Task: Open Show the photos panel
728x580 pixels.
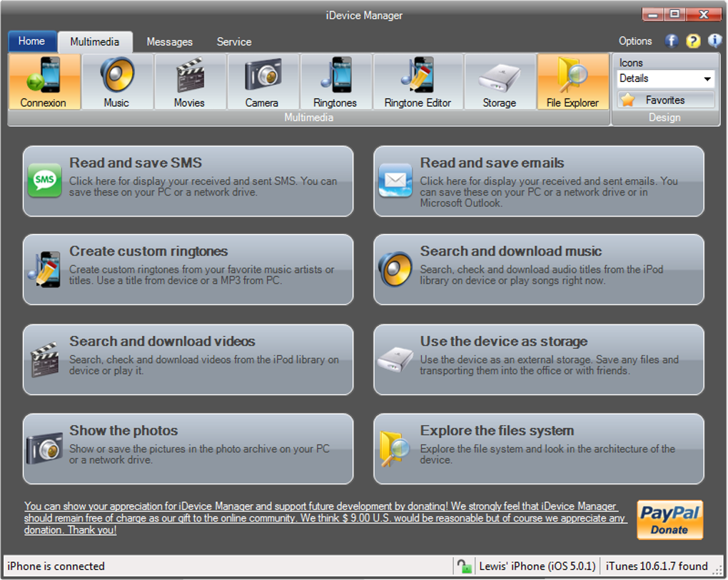Action: [x=188, y=449]
